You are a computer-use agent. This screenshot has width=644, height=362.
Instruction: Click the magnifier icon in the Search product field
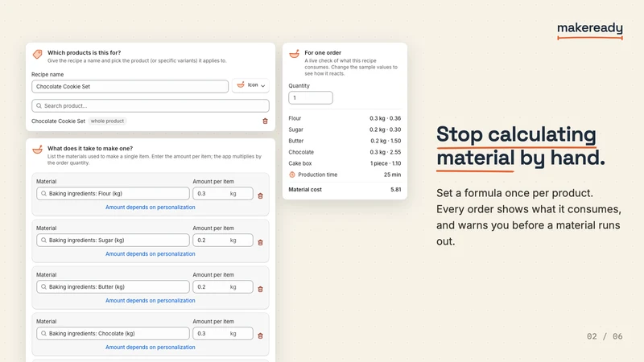[39, 106]
